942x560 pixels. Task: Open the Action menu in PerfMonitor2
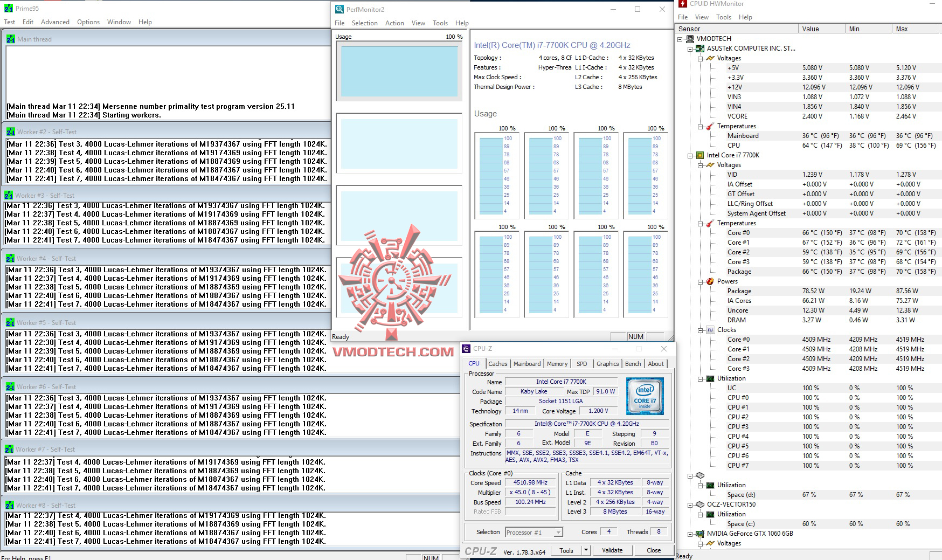[394, 23]
